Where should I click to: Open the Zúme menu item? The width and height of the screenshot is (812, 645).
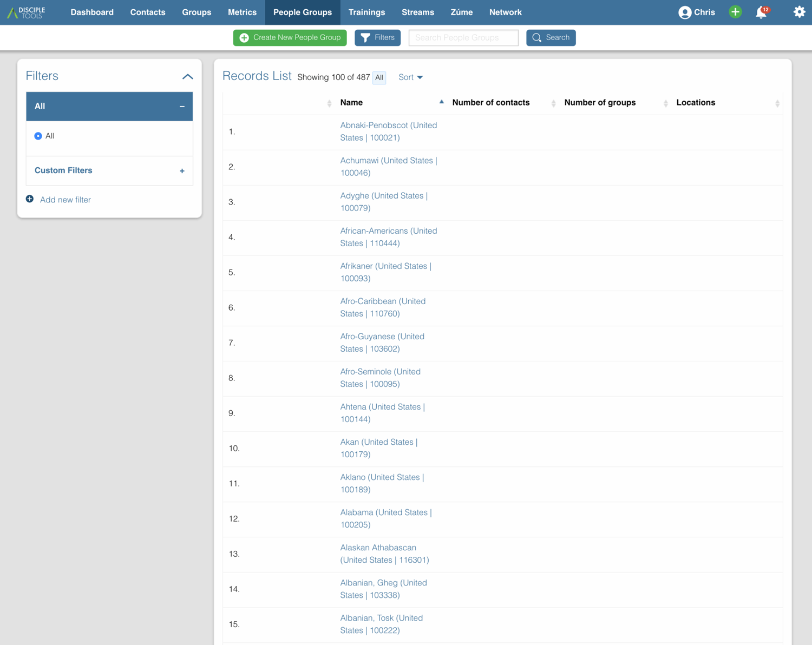click(x=462, y=12)
